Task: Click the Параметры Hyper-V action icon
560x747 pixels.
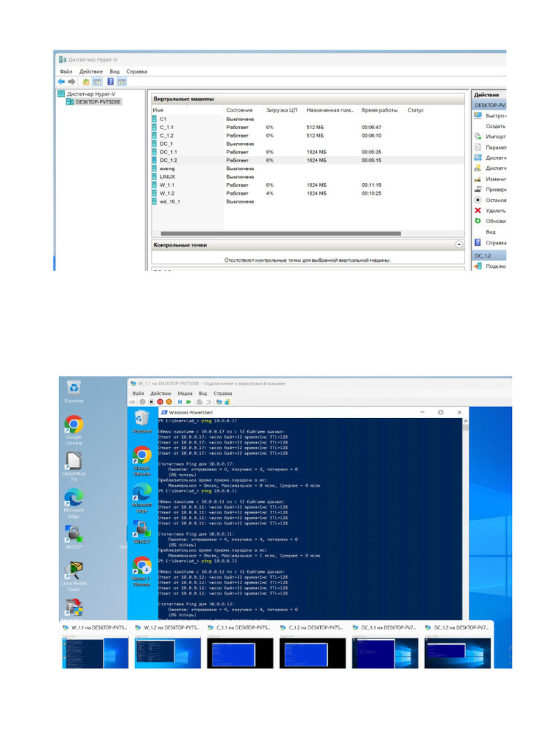Action: tap(478, 147)
